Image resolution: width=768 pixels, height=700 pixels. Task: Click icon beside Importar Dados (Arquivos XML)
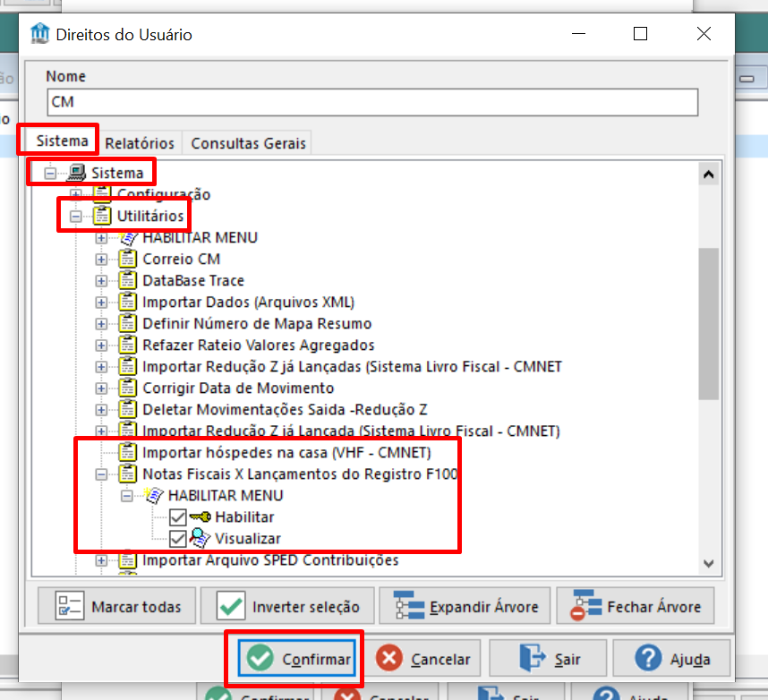(127, 302)
